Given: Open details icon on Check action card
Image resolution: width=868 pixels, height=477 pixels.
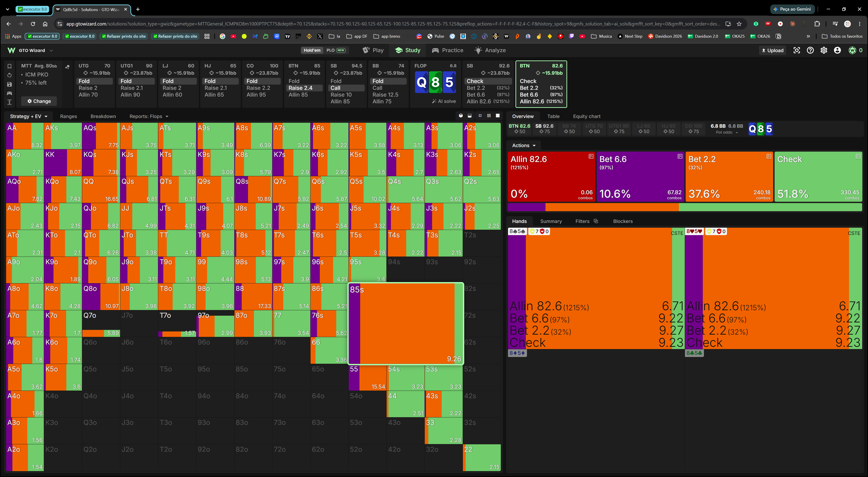Looking at the screenshot, I should 858,156.
